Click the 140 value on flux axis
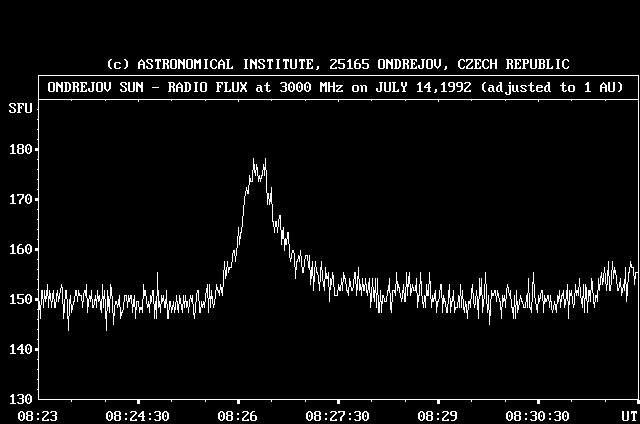This screenshot has width=640, height=424. (20, 349)
